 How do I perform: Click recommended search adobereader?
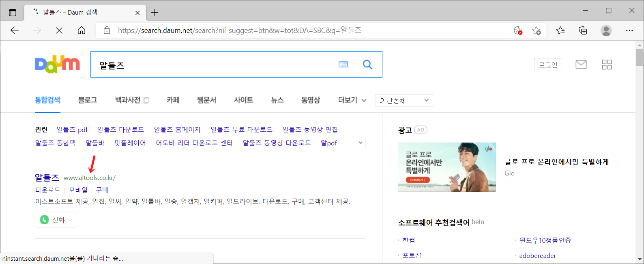point(538,255)
